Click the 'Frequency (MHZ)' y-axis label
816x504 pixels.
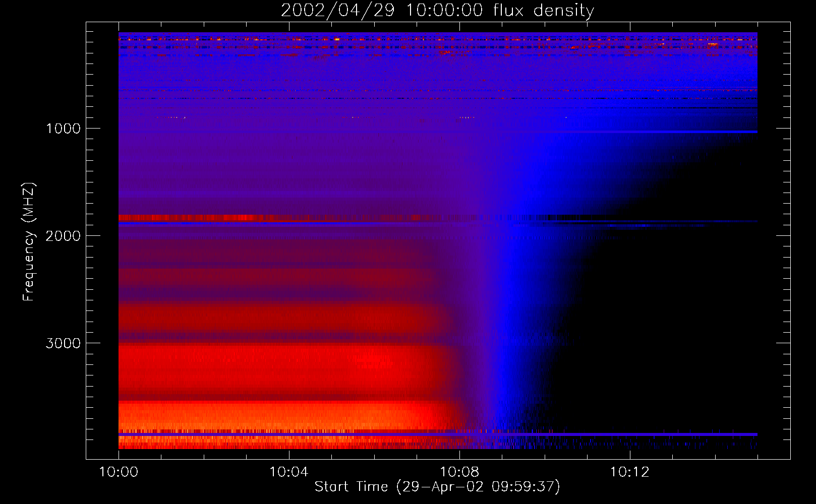click(29, 242)
